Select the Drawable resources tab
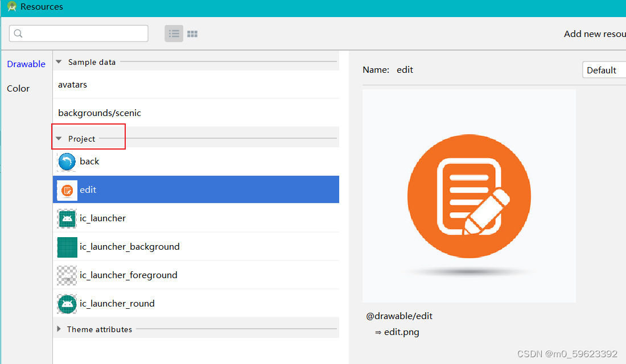This screenshot has width=626, height=364. [26, 64]
